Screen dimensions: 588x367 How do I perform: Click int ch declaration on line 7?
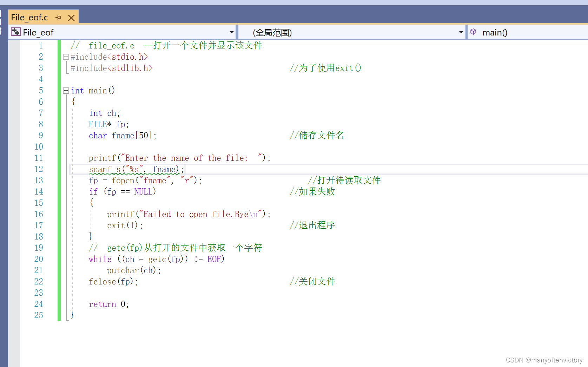tap(104, 113)
